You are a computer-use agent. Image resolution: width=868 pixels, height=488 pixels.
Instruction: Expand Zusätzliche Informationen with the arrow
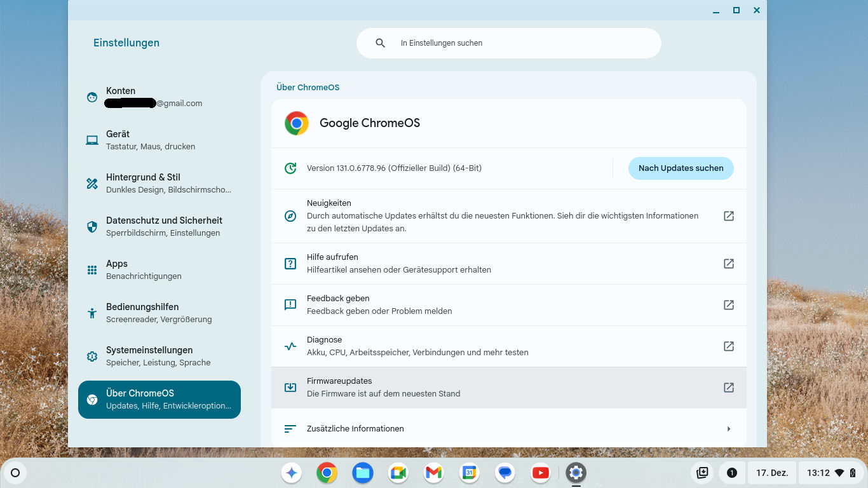coord(729,429)
